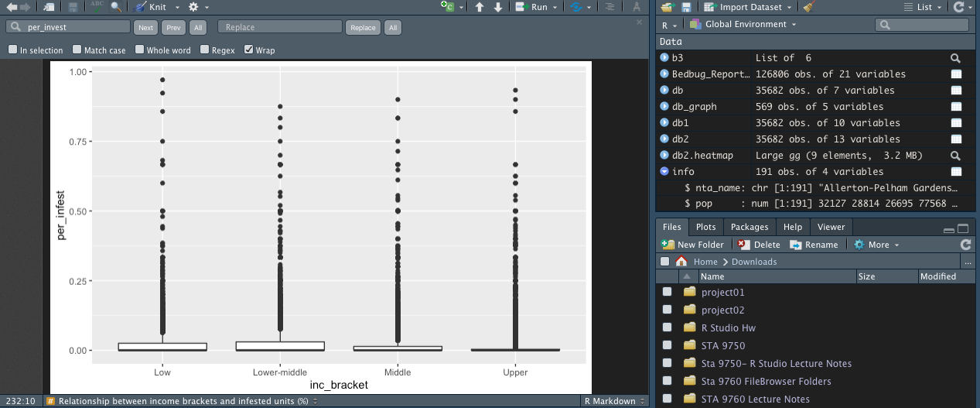This screenshot has height=408, width=980.
Task: Switch to the Plots tab
Action: pos(705,227)
